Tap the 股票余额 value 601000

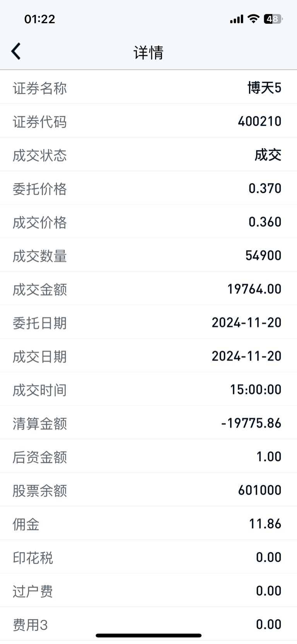[260, 490]
